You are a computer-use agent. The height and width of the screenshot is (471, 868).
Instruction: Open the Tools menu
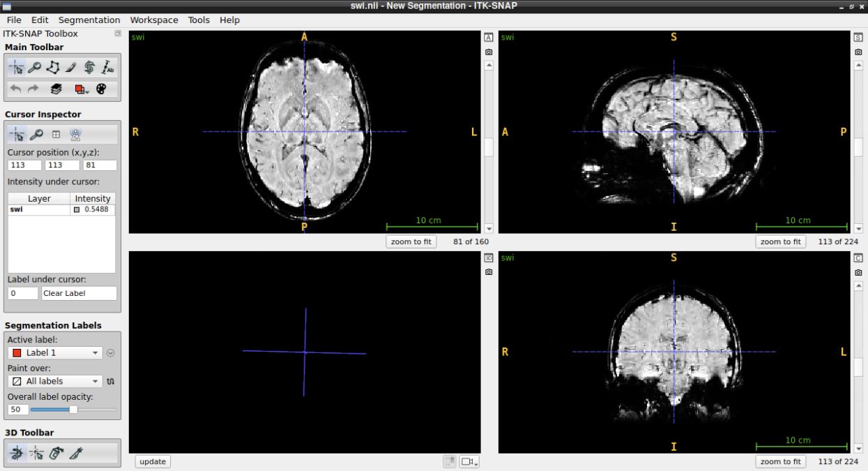199,20
